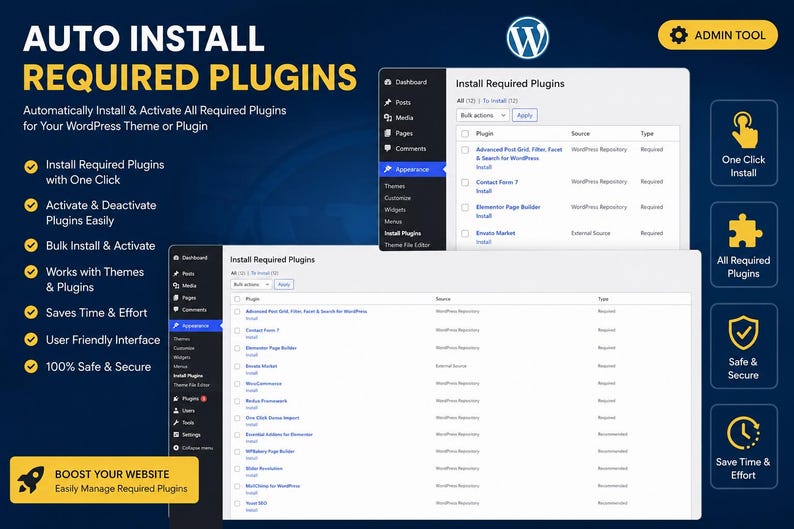Click the One Click Install hand icon

pos(743,130)
